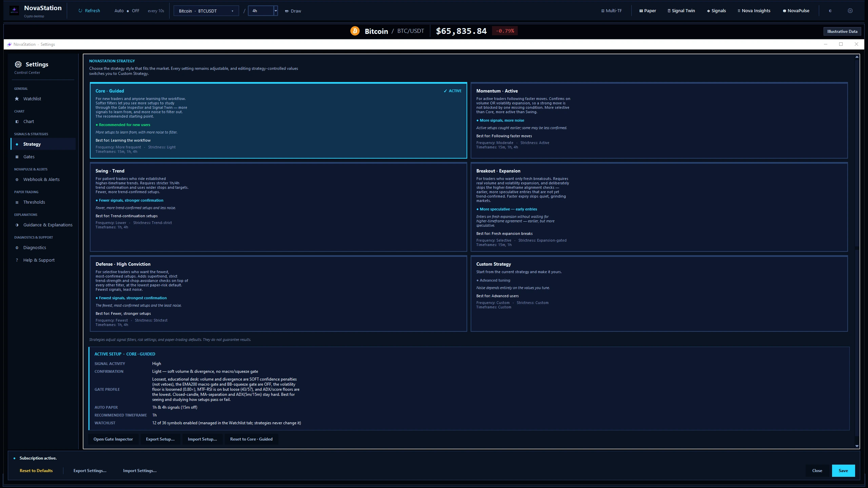The image size is (868, 488).
Task: Click the icon beside Diagnostics
Action: click(x=17, y=248)
